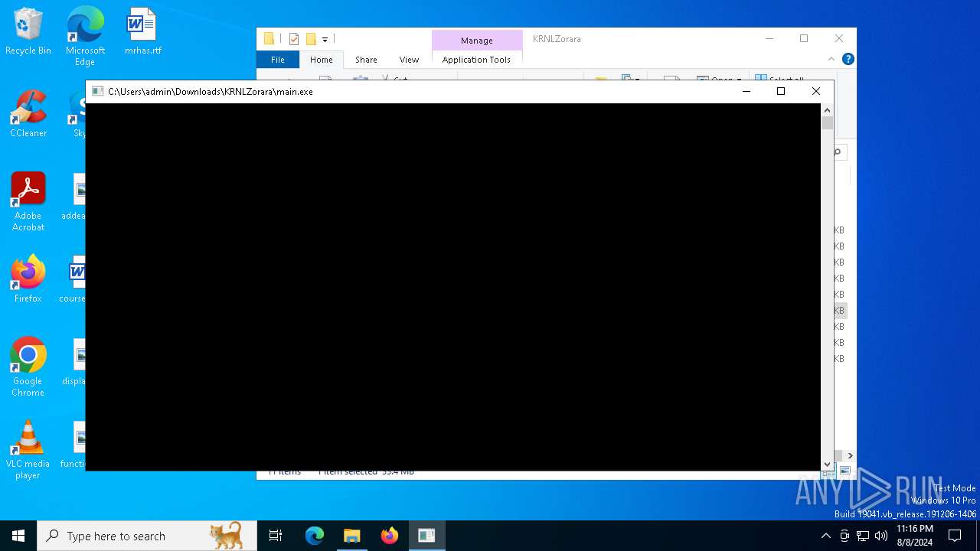Screen dimensions: 980x551
Task: Open the Action Center notifications
Action: pyautogui.click(x=955, y=536)
